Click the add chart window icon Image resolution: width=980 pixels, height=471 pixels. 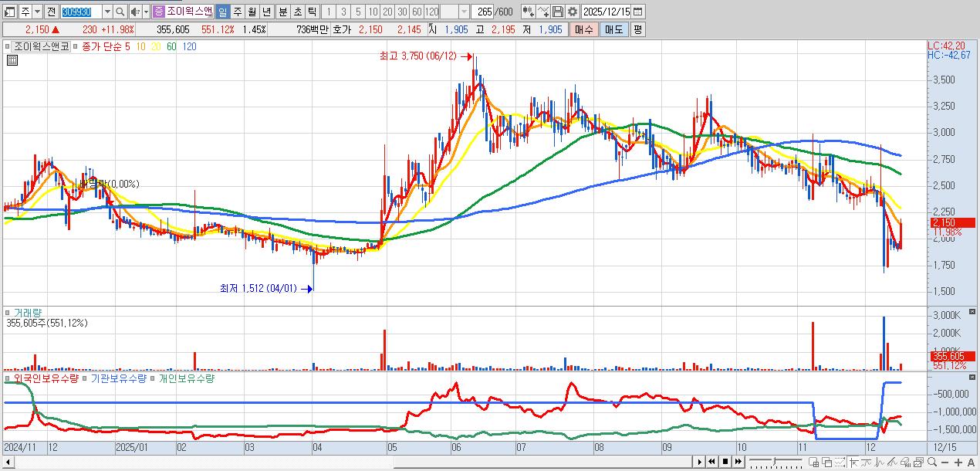click(x=814, y=462)
